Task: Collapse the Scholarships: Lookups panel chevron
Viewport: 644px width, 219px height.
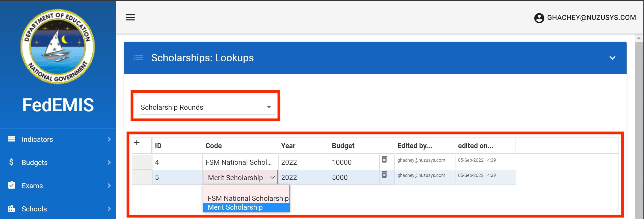Action: click(612, 58)
